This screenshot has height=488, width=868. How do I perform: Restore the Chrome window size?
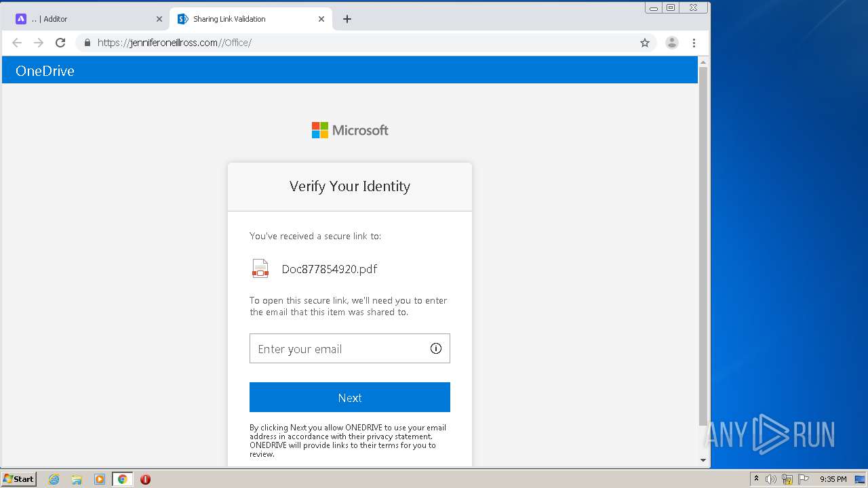point(671,8)
